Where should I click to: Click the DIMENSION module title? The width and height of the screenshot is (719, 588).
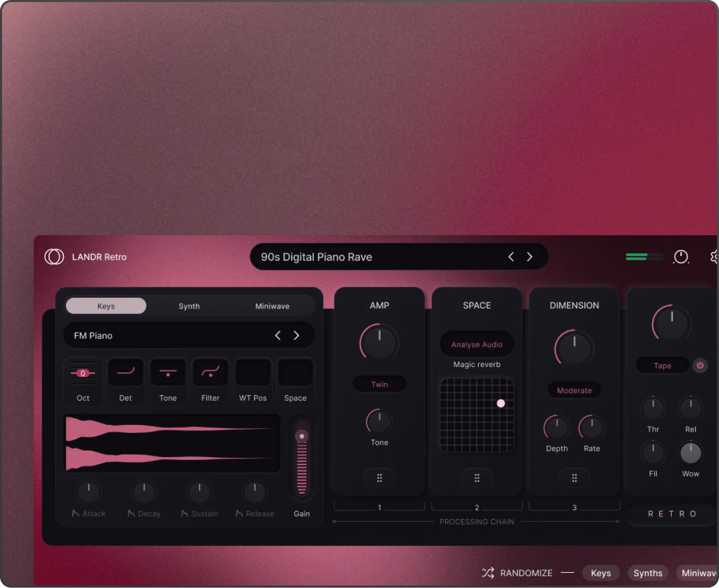(574, 305)
